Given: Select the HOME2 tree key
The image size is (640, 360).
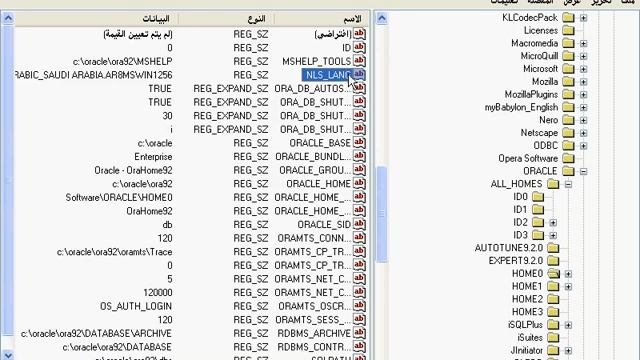Looking at the screenshot, I should coord(527,299).
